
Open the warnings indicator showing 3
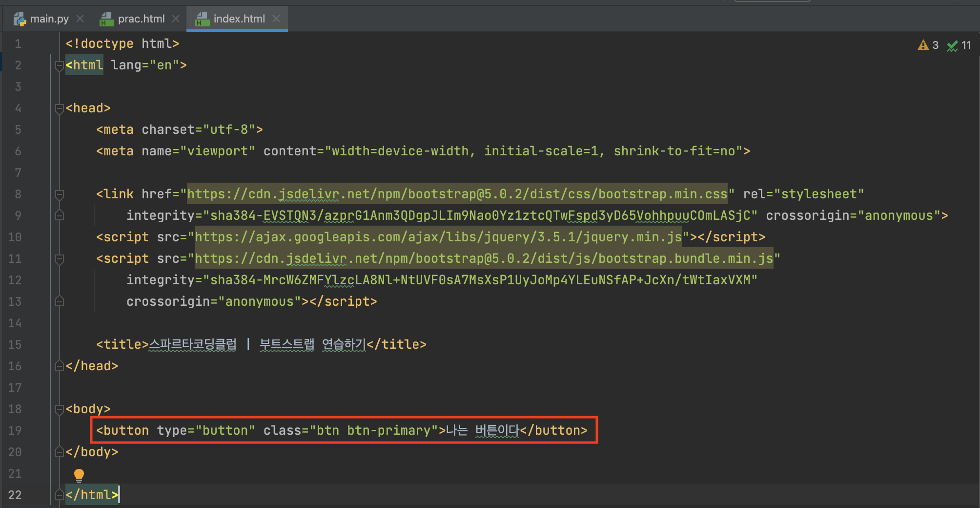pyautogui.click(x=928, y=45)
